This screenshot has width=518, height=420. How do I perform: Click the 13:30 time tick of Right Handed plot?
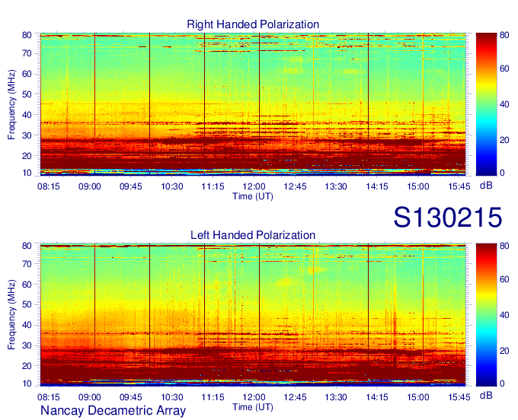[336, 186]
